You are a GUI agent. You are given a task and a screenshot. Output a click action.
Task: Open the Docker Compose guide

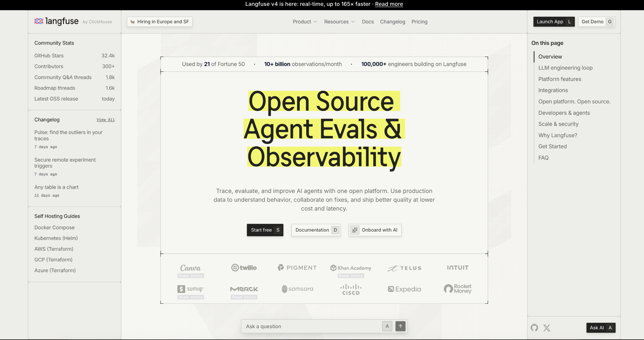(x=54, y=227)
